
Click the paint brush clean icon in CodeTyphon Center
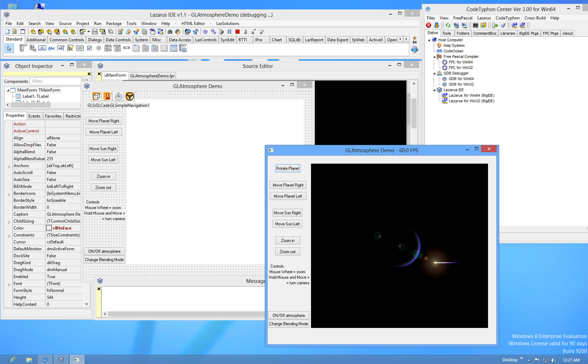click(503, 25)
